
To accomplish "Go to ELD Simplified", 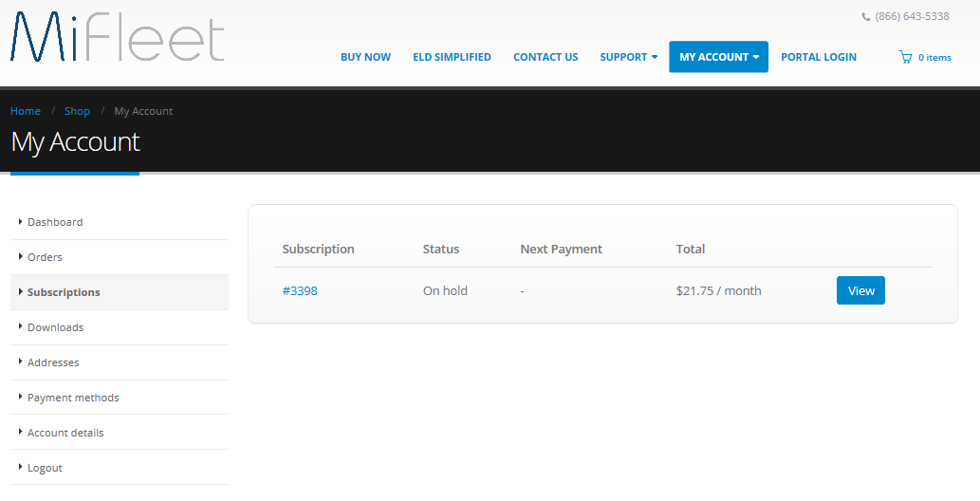I will pos(452,57).
